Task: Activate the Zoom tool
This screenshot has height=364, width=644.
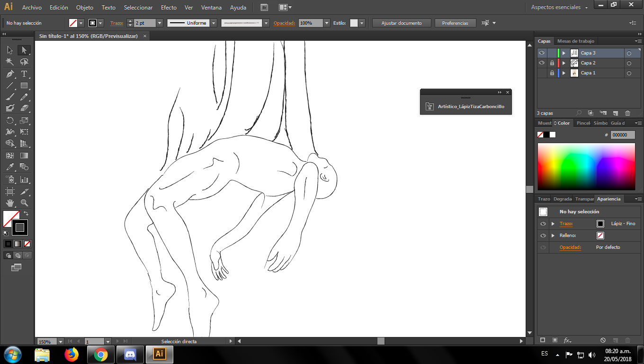Action: click(x=24, y=203)
